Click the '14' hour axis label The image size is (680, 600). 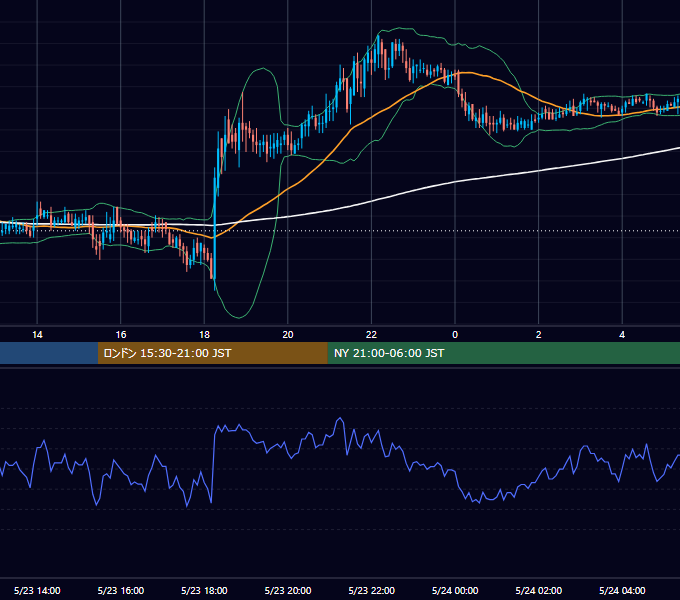pos(37,335)
